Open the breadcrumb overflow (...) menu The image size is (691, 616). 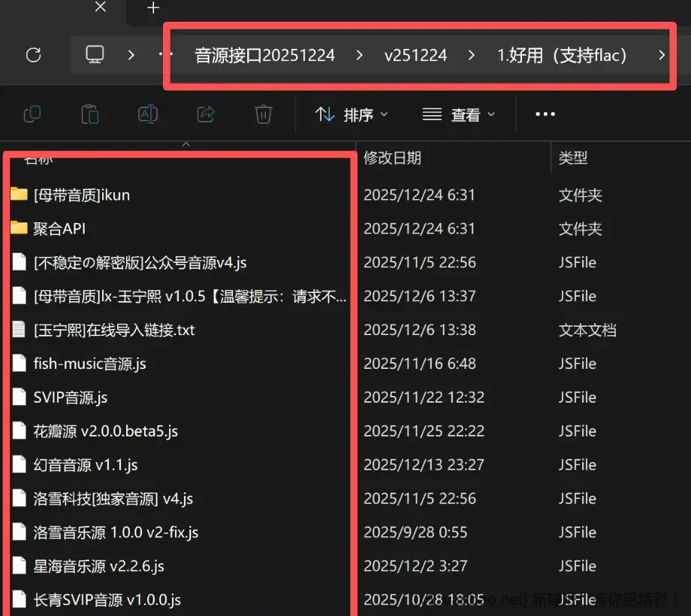coord(167,54)
